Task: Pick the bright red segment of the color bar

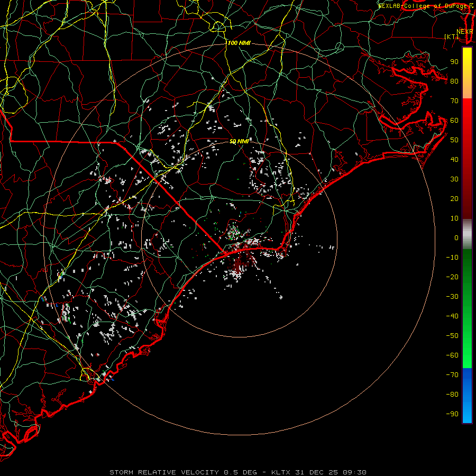Action: [x=467, y=112]
